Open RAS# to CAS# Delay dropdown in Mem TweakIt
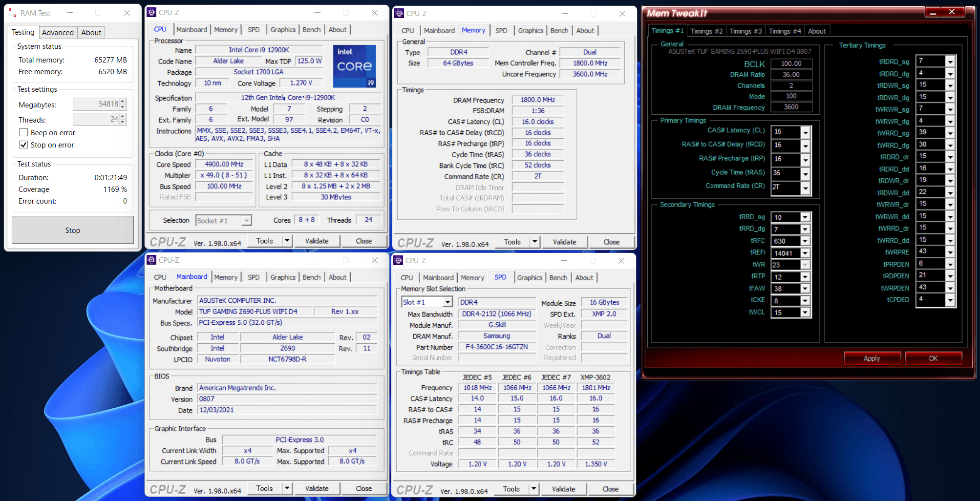 pyautogui.click(x=806, y=146)
